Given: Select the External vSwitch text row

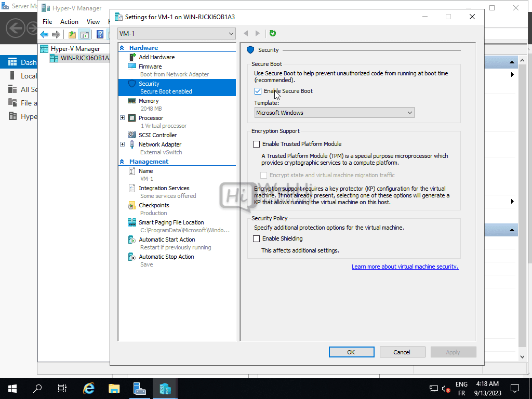Looking at the screenshot, I should click(x=161, y=152).
